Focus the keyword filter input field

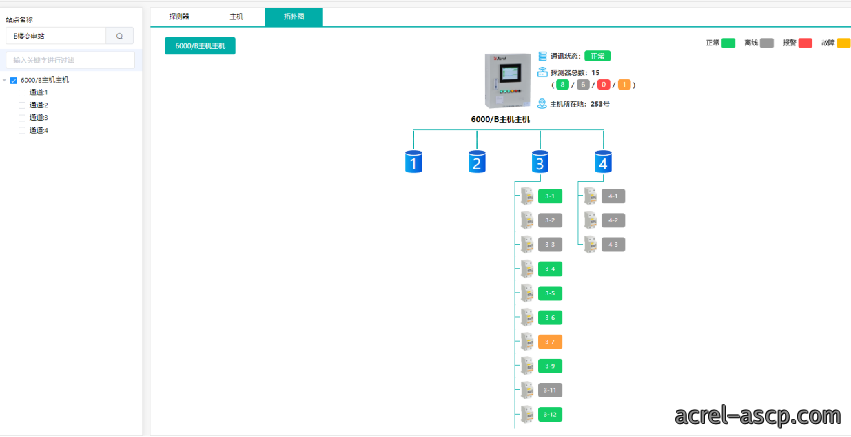point(70,60)
